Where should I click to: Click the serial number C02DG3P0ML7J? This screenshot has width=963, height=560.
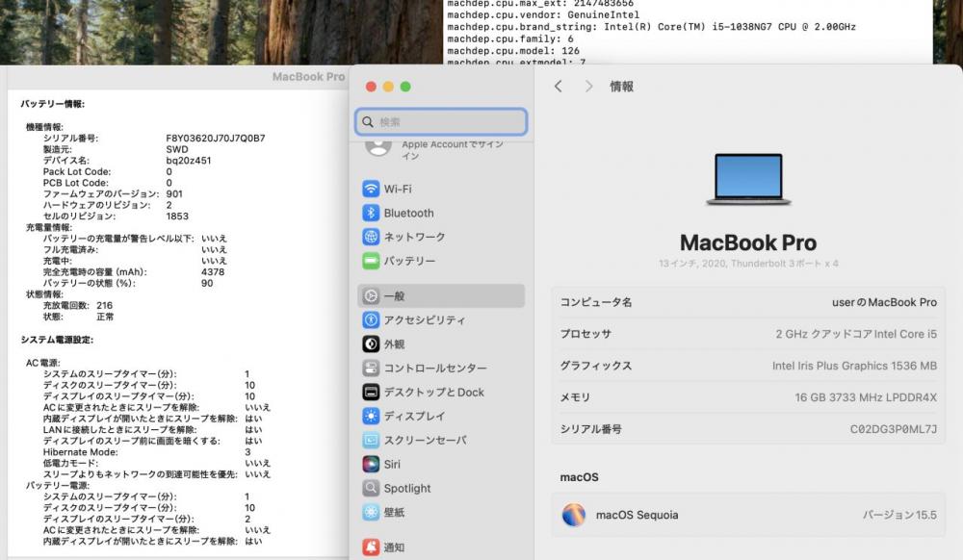click(x=894, y=429)
